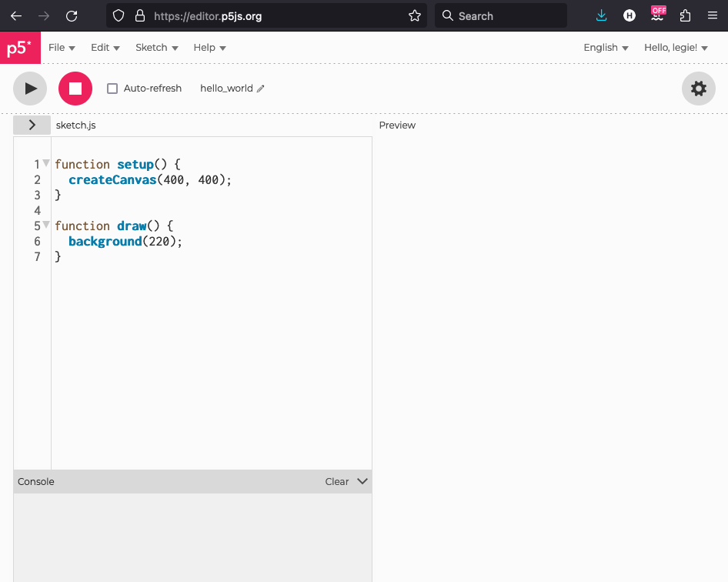Edit sketch name with pencil icon
Viewport: 728px width, 582px height.
click(261, 89)
